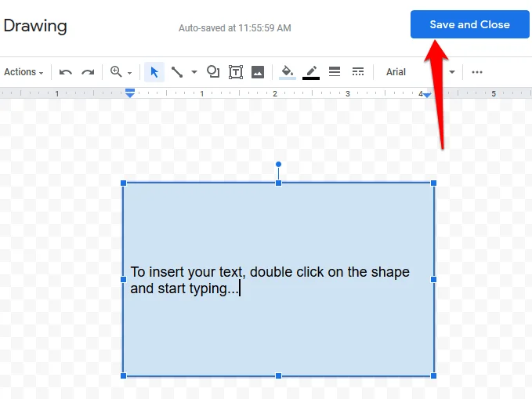Image resolution: width=532 pixels, height=399 pixels.
Task: Open the Actions menu
Action: click(24, 72)
